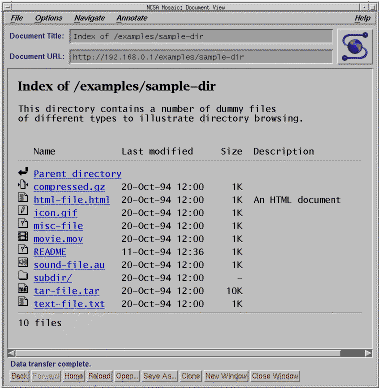Click the 'Description' column header

coord(284,151)
